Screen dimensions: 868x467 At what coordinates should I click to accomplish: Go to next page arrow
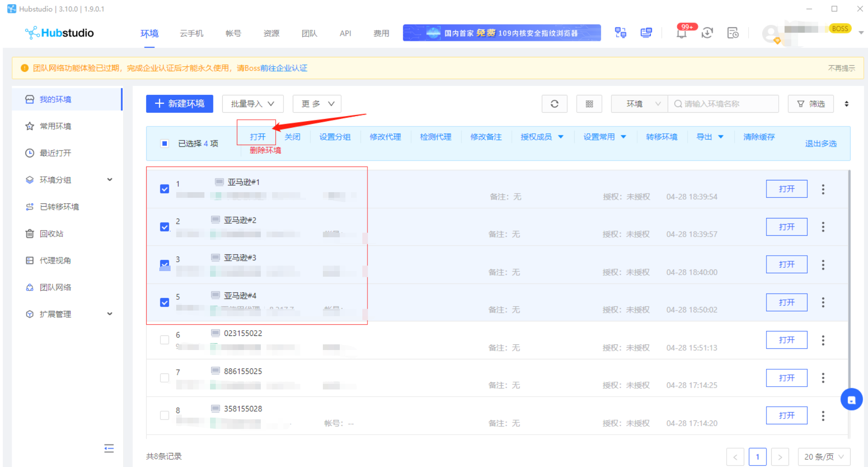pyautogui.click(x=780, y=457)
